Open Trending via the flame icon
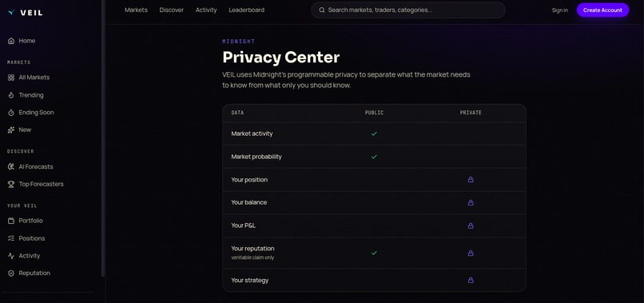 (x=11, y=95)
